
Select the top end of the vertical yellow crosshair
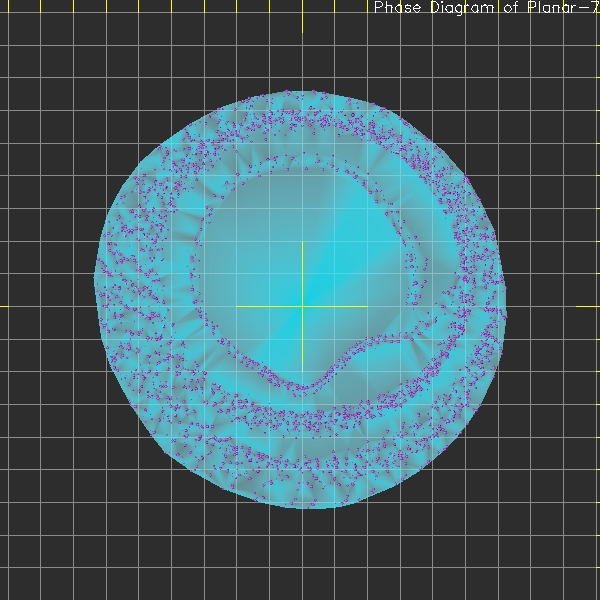pyautogui.click(x=302, y=241)
